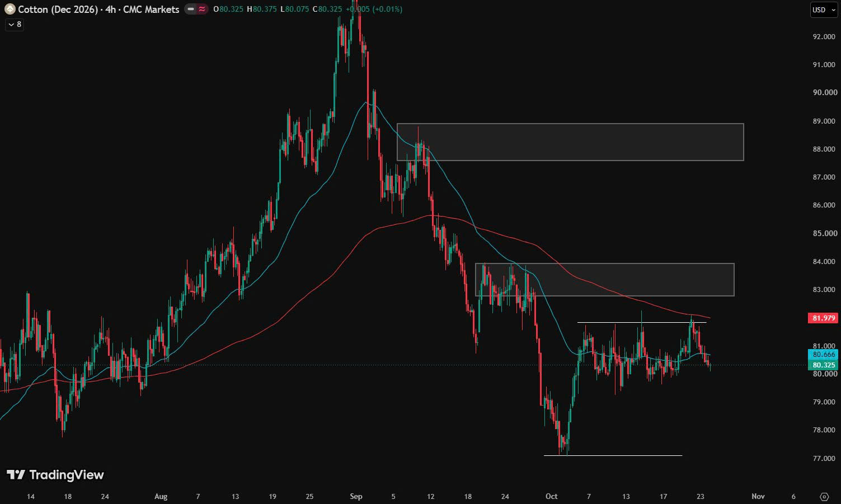841x504 pixels.
Task: Click the close value C80.325
Action: (x=327, y=10)
